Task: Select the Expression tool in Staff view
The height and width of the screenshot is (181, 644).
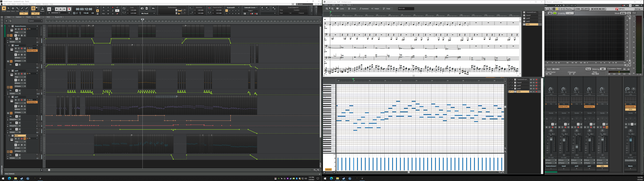Action: (x=364, y=9)
